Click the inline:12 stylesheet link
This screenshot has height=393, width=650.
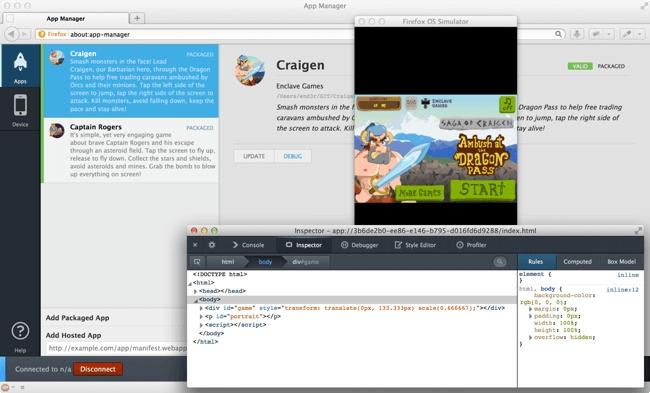pos(622,289)
